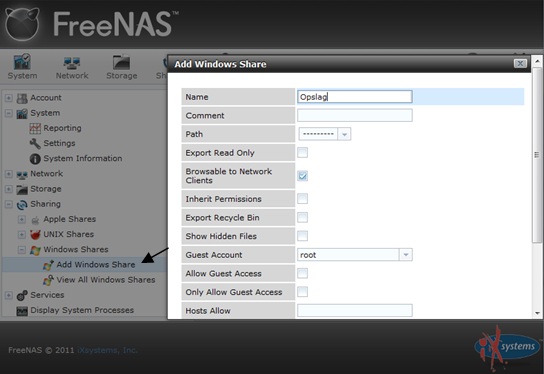Image resolution: width=544 pixels, height=374 pixels.
Task: Select Reporting in the tree
Action: pos(62,128)
